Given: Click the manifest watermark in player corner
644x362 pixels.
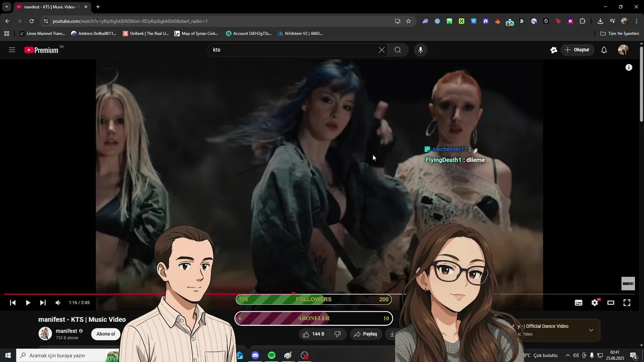Looking at the screenshot, I should (x=628, y=284).
